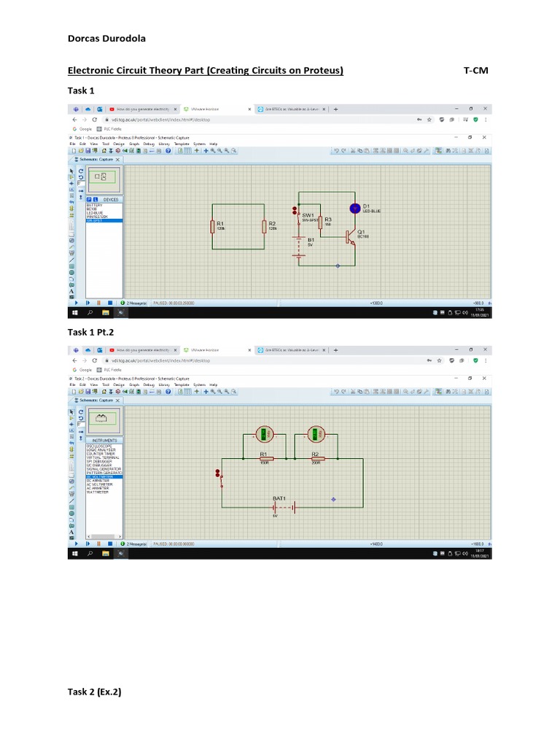The height and width of the screenshot is (747, 560).
Task: Click the 2 Messages indicator in Task 1 status bar
Action: (134, 303)
